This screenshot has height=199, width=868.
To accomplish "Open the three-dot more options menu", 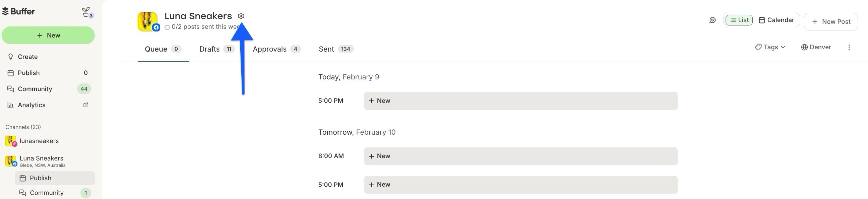I will click(x=849, y=47).
